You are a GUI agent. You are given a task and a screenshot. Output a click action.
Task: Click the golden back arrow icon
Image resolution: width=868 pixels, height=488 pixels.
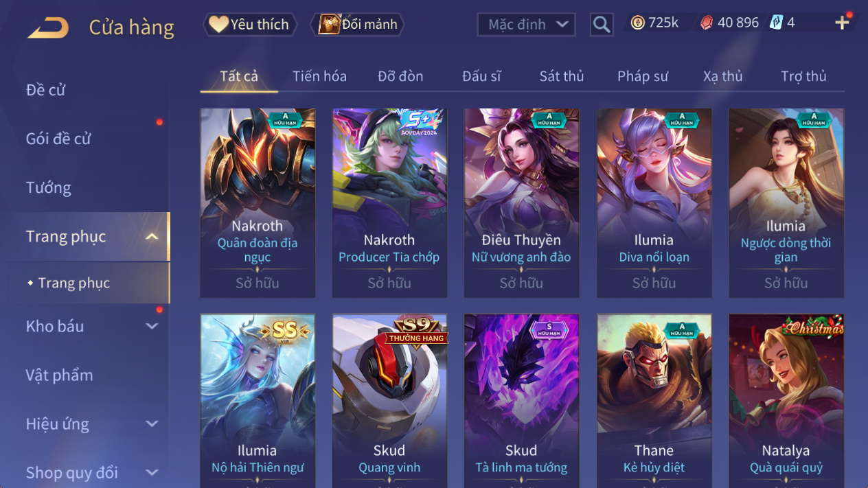click(48, 27)
